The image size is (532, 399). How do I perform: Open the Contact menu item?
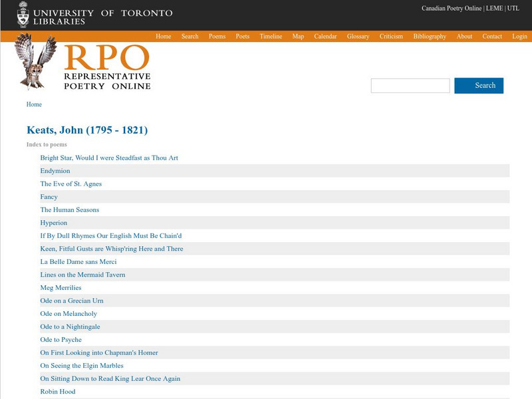point(492,37)
